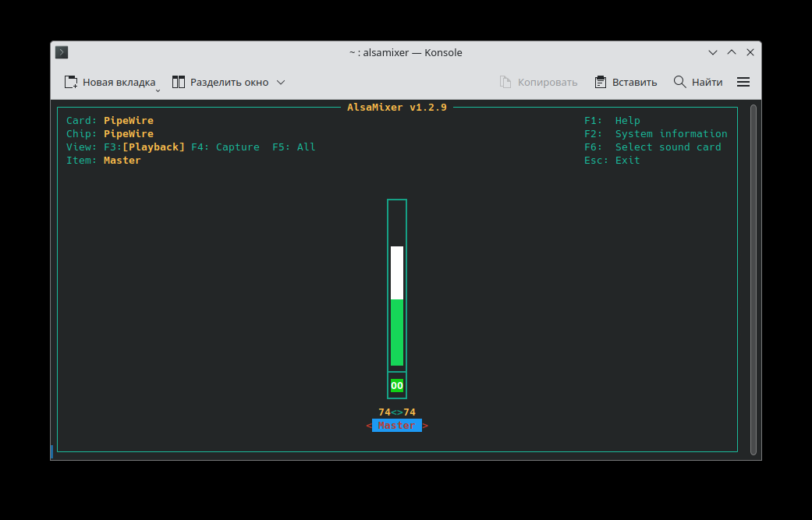Toggle the OO mute indicator for Master
Image resolution: width=812 pixels, height=520 pixels.
(x=397, y=385)
